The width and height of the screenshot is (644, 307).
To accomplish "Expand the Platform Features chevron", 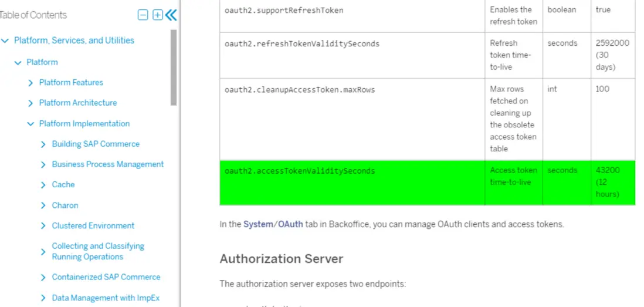I will [30, 83].
